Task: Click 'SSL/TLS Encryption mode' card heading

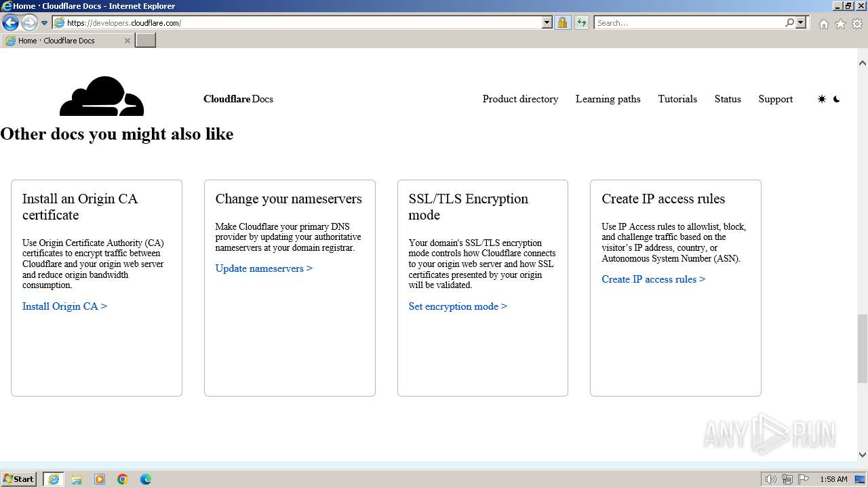Action: (x=469, y=207)
